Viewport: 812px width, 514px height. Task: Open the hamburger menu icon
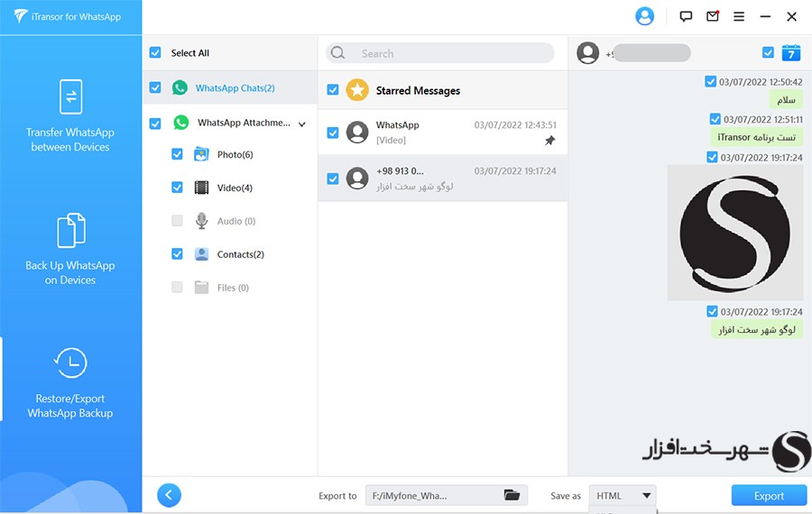point(739,16)
